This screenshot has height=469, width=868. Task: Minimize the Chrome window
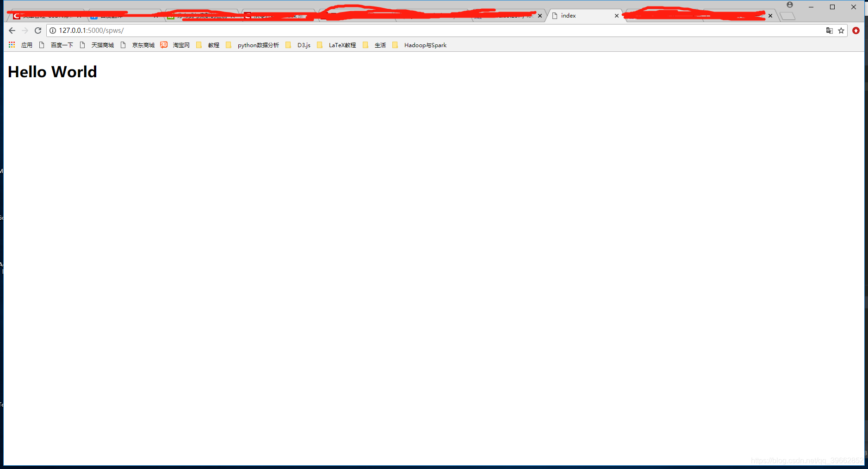(811, 7)
